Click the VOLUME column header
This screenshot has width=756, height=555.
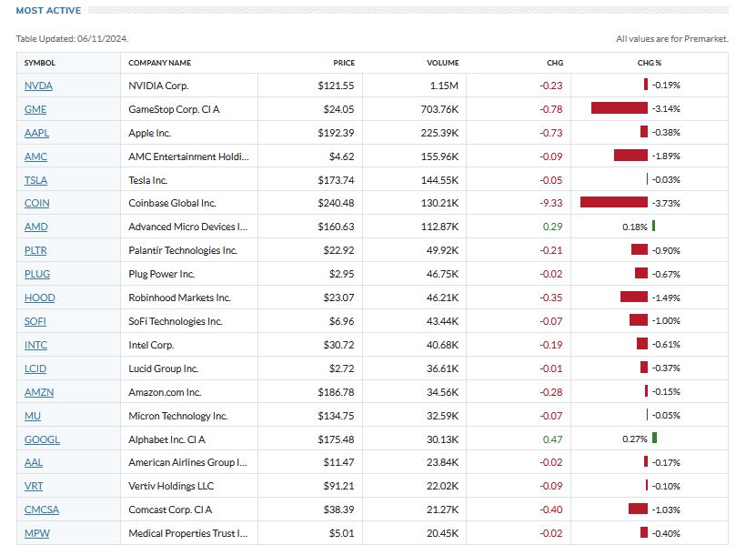(x=443, y=63)
